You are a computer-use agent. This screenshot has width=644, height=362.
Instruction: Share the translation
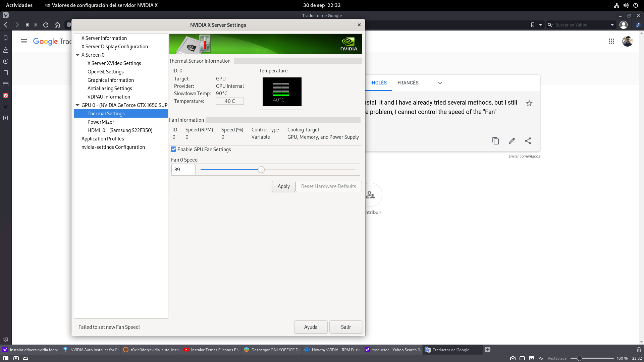coord(528,141)
